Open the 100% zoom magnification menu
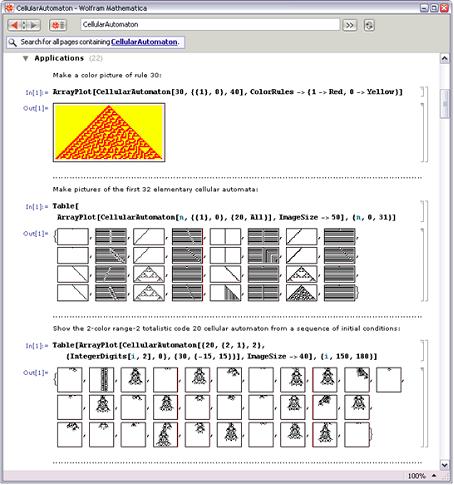 421,476
